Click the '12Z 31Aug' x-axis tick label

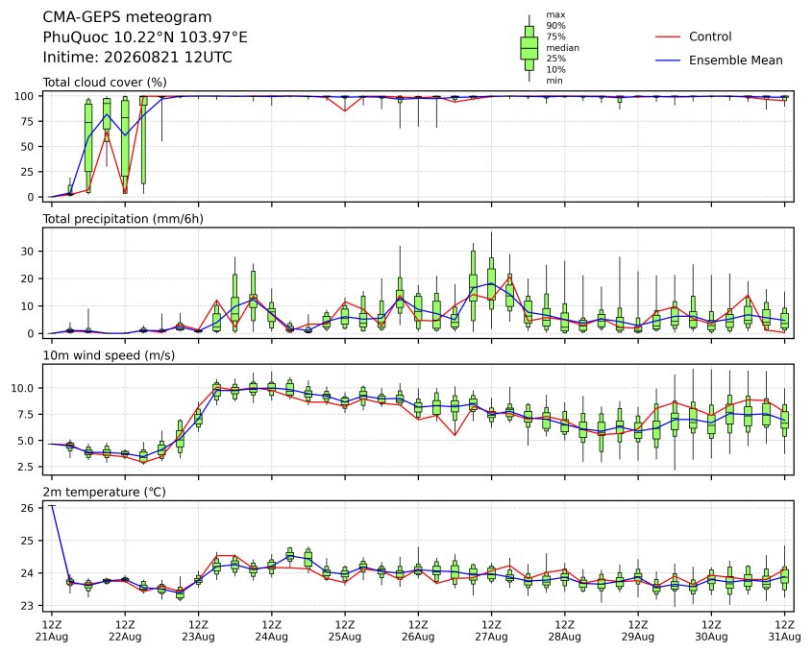pos(784,631)
